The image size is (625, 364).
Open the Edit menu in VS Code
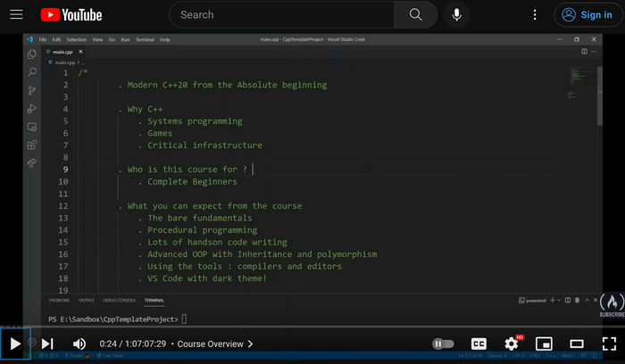(x=56, y=39)
